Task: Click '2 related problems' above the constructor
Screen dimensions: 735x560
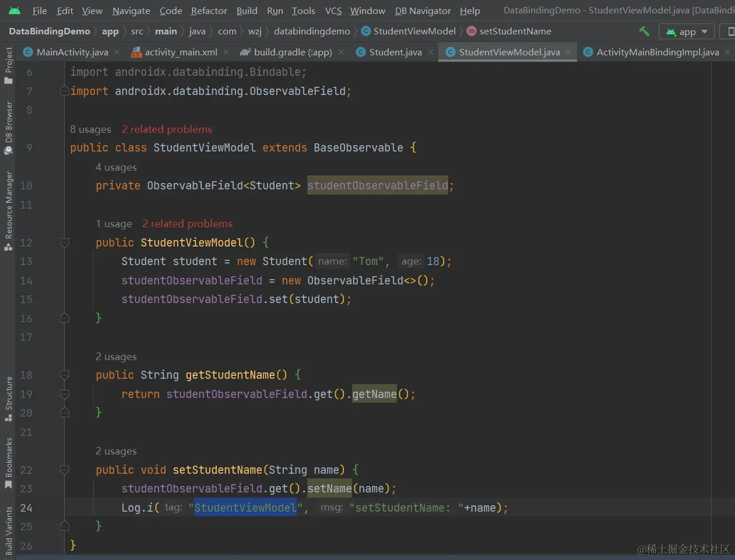Action: click(187, 224)
